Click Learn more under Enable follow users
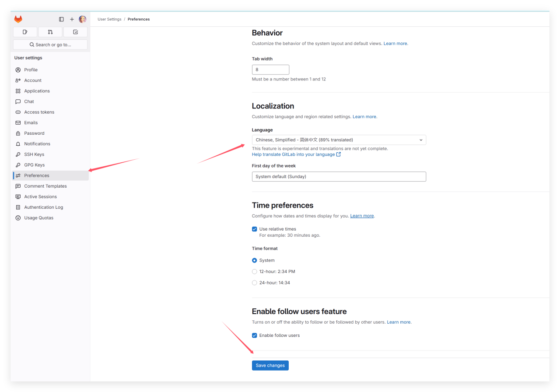 click(x=399, y=322)
